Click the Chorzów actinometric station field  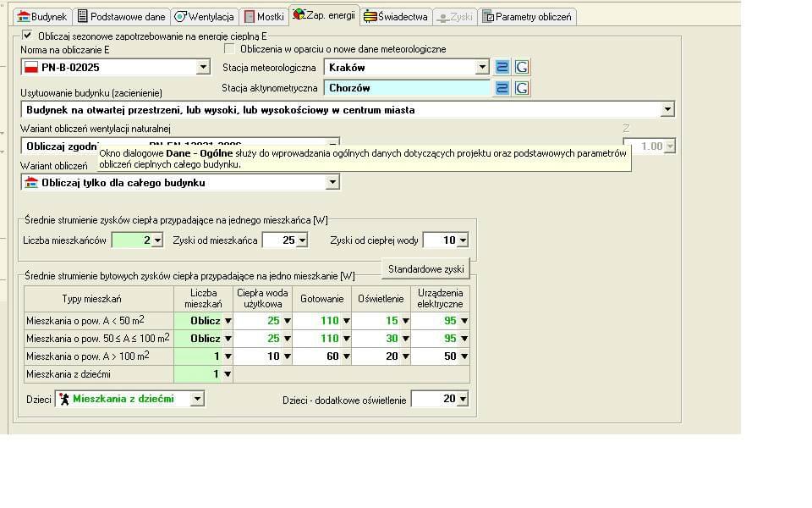click(x=407, y=88)
